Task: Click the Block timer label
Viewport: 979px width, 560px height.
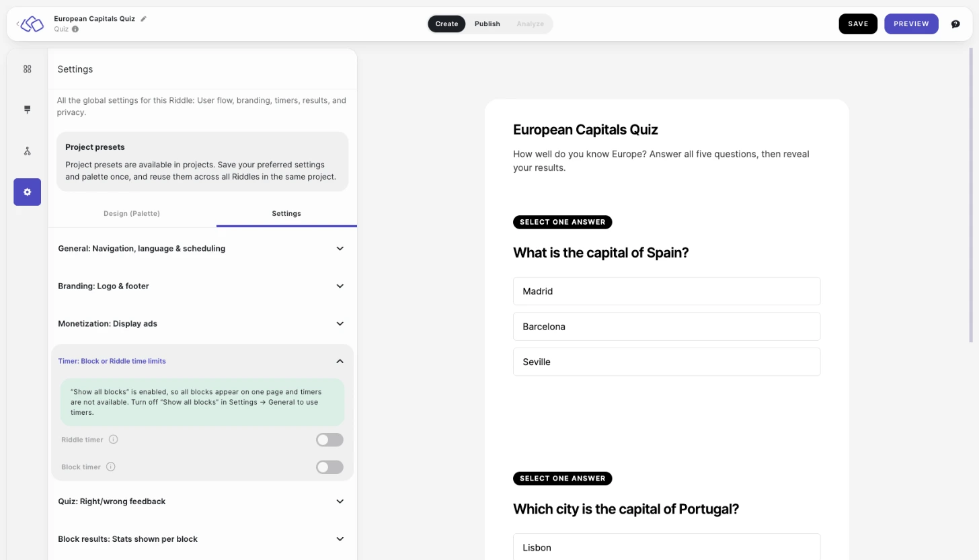Action: (x=81, y=467)
